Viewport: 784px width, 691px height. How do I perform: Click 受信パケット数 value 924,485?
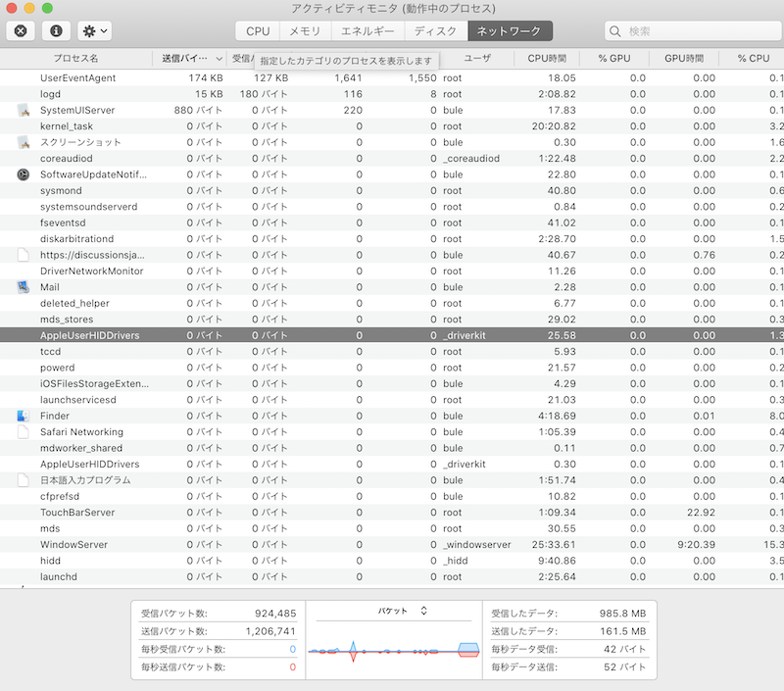click(275, 614)
